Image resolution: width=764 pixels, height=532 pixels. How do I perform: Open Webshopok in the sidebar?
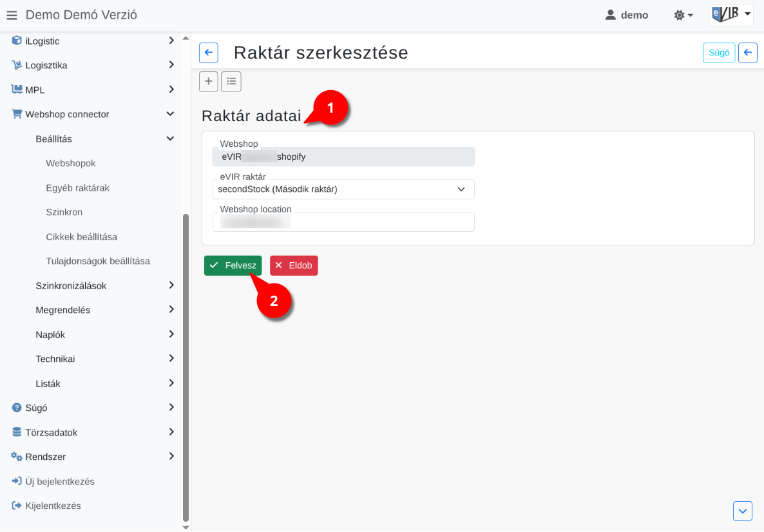(71, 164)
